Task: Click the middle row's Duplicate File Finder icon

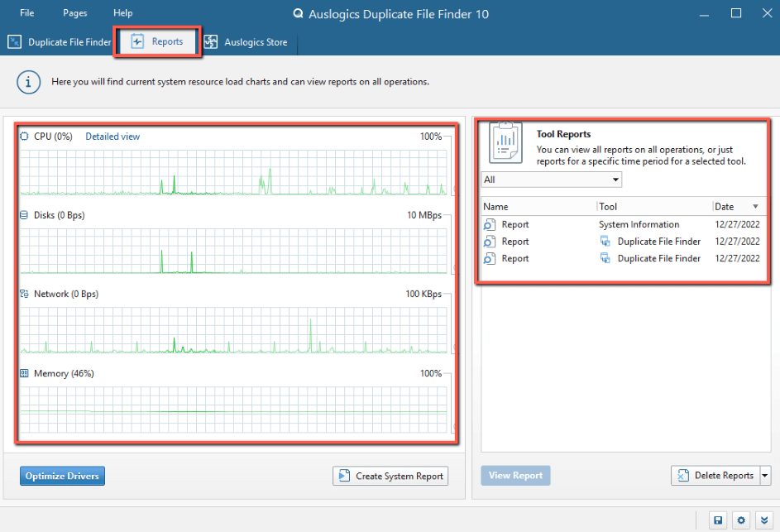Action: pos(605,242)
